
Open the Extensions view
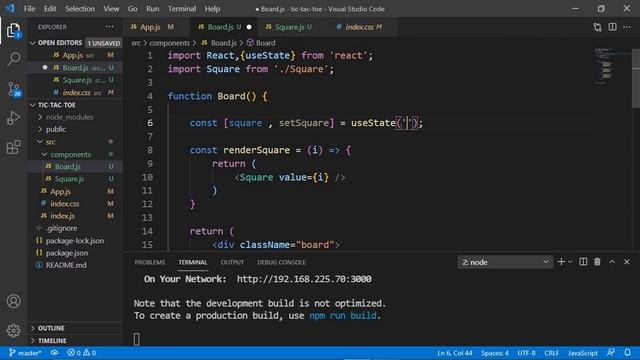[x=13, y=147]
